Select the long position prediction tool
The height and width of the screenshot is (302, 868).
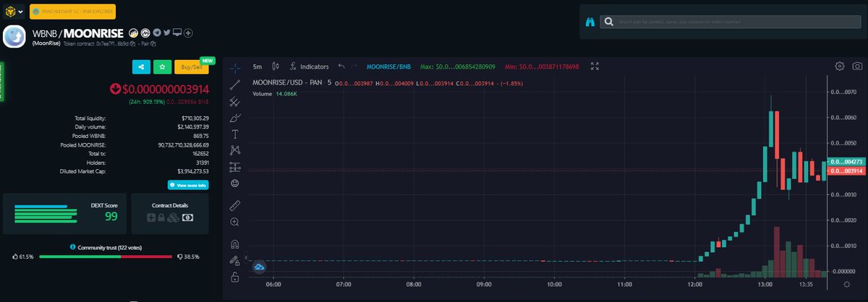click(x=235, y=167)
